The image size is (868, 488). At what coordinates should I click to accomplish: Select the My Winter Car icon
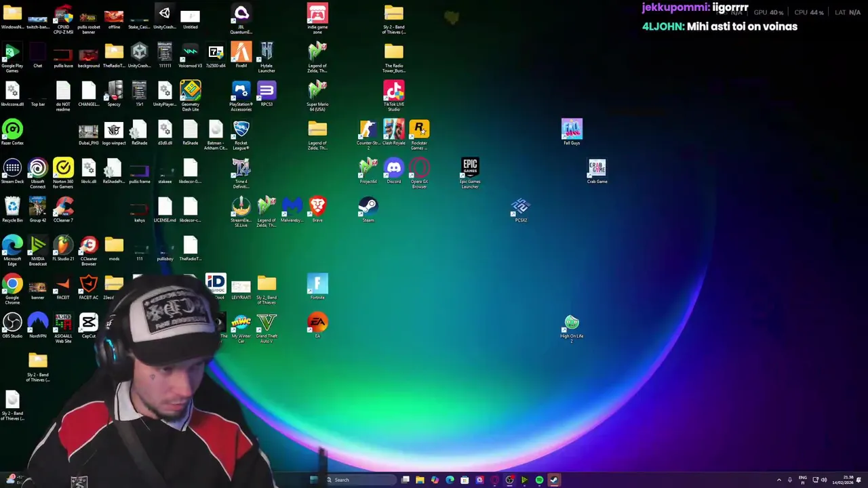coord(241,328)
